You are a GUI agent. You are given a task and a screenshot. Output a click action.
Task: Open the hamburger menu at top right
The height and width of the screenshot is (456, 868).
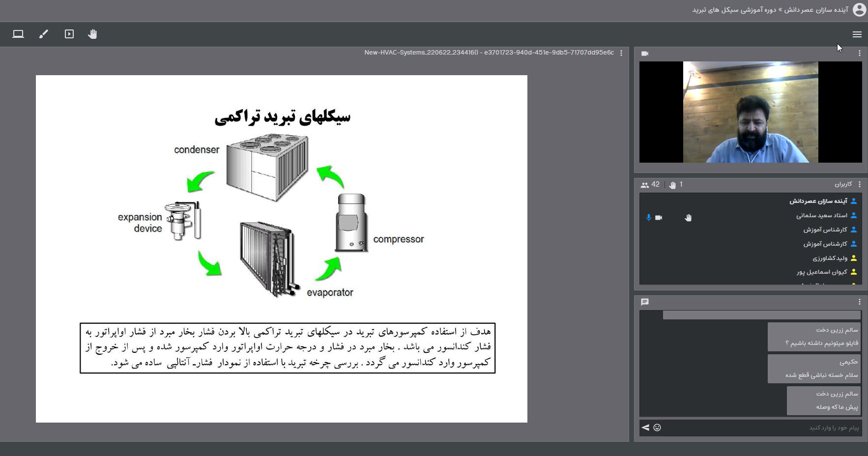(857, 34)
